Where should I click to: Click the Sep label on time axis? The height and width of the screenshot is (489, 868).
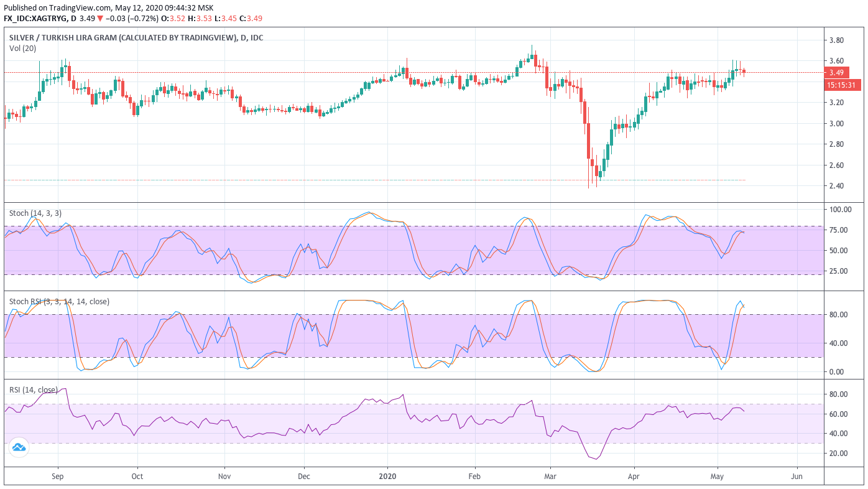pos(58,477)
